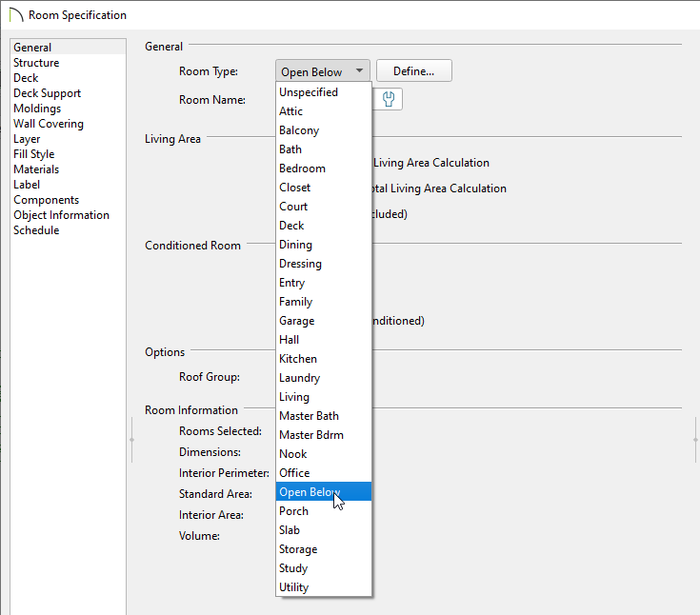Click the Room Specification title icon
The image size is (700, 615).
[15, 14]
